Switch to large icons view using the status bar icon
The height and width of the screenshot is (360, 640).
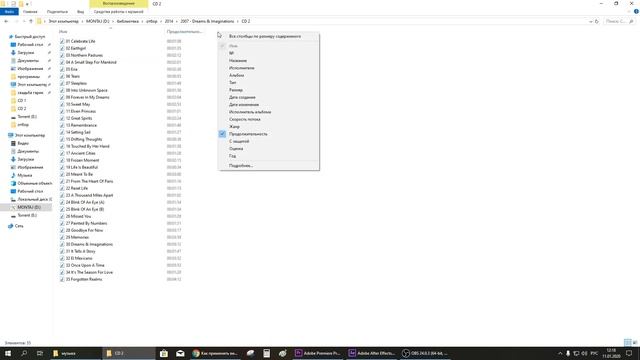pyautogui.click(x=635, y=342)
